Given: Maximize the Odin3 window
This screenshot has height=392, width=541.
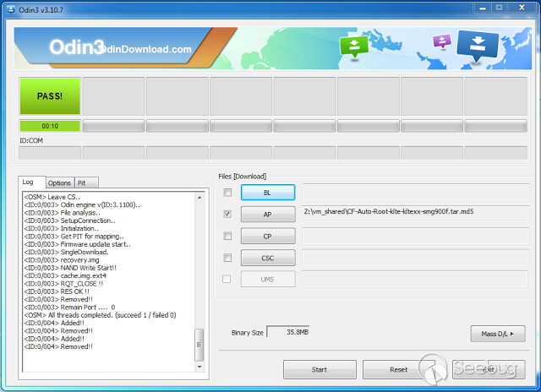Looking at the screenshot, I should (500, 8).
